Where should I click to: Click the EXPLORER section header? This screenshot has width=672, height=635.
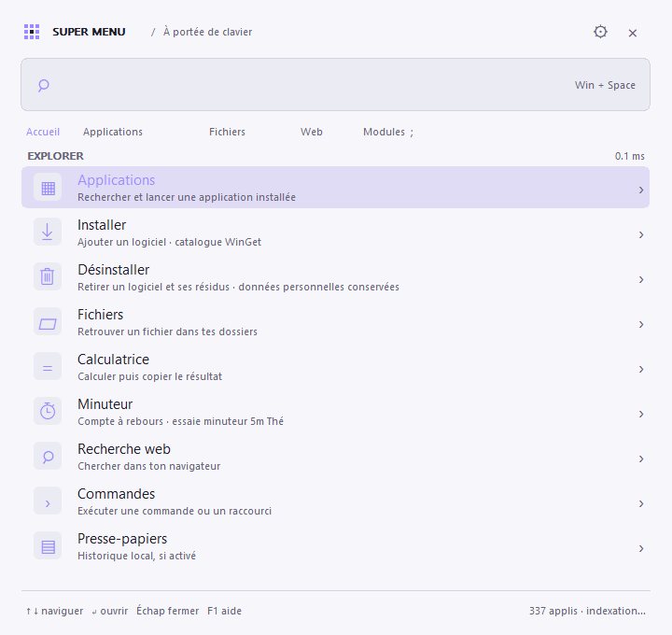click(x=56, y=156)
